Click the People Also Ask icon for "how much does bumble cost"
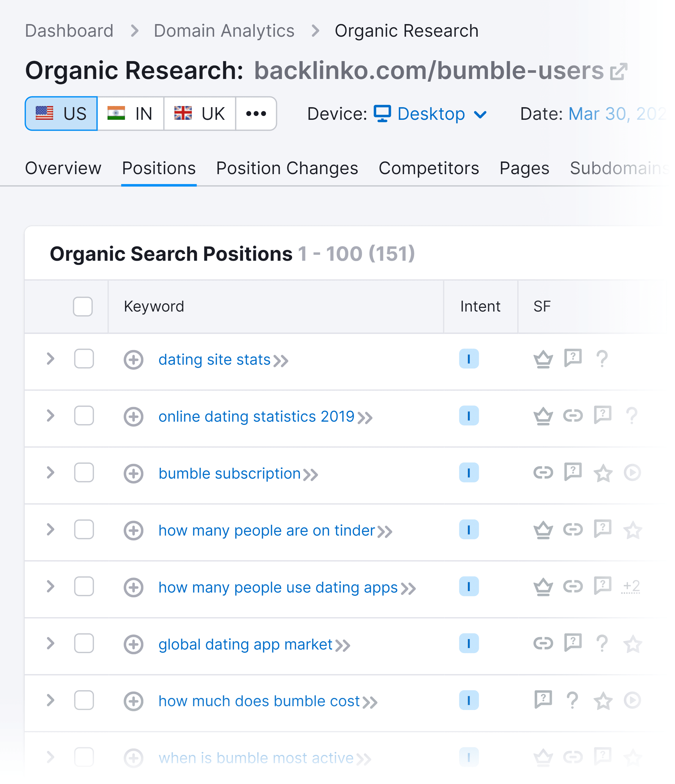 [x=544, y=700]
